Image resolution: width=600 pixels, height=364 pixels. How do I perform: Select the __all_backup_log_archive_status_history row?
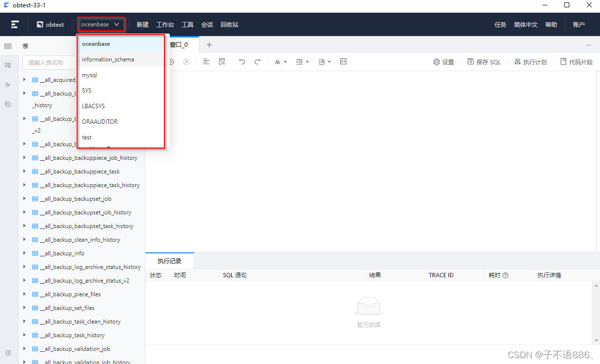tap(82, 267)
